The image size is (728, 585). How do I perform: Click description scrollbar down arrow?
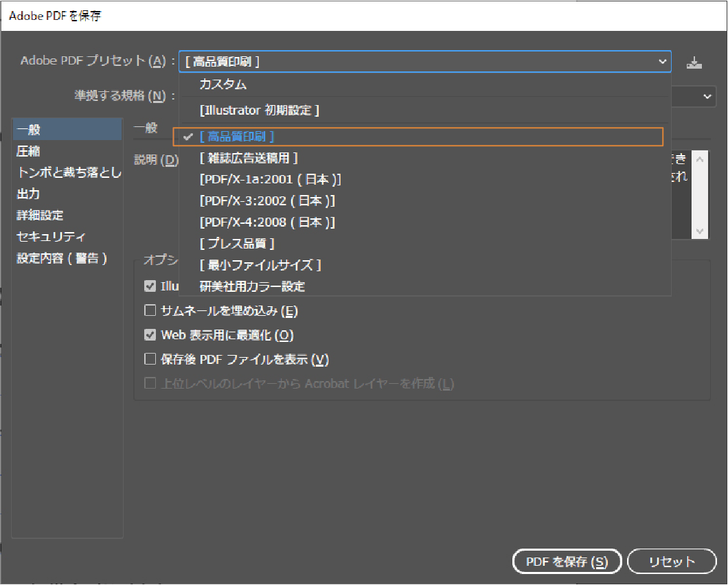pos(700,231)
